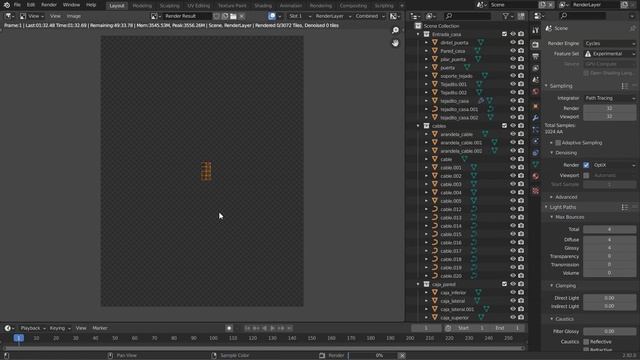This screenshot has height=360, width=640.
Task: Open the Tool properties tab icon
Action: coord(536,30)
